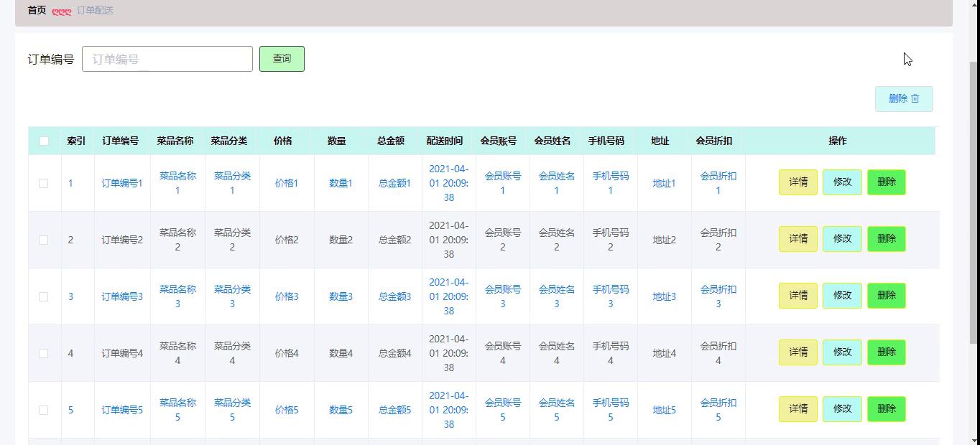Click 删除 button on the first row

coord(886,182)
